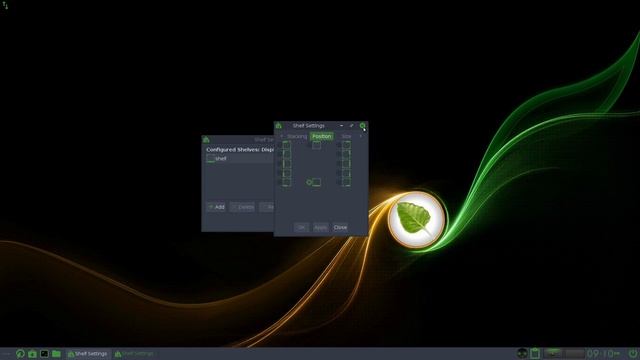Image resolution: width=640 pixels, height=360 pixels.
Task: Choose the topmost right-column position option
Action: (x=345, y=145)
